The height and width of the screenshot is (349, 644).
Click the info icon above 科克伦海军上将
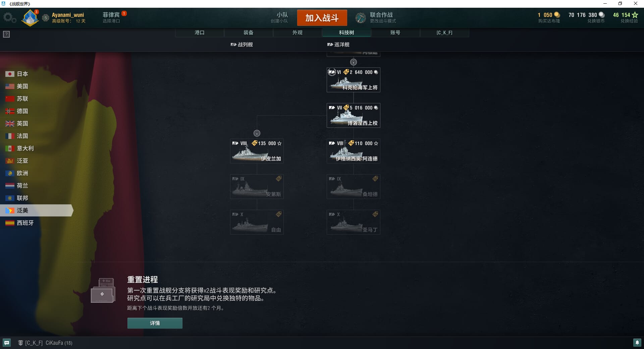354,62
